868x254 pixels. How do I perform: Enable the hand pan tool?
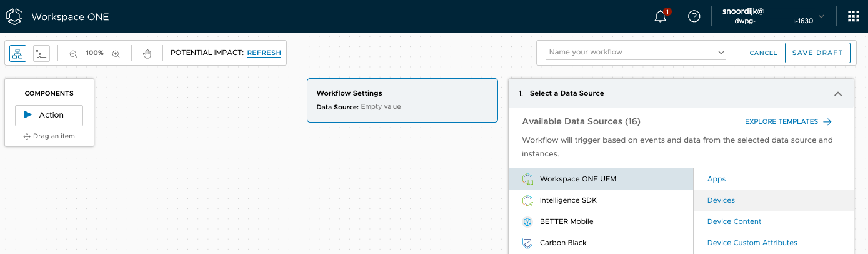[x=147, y=54]
